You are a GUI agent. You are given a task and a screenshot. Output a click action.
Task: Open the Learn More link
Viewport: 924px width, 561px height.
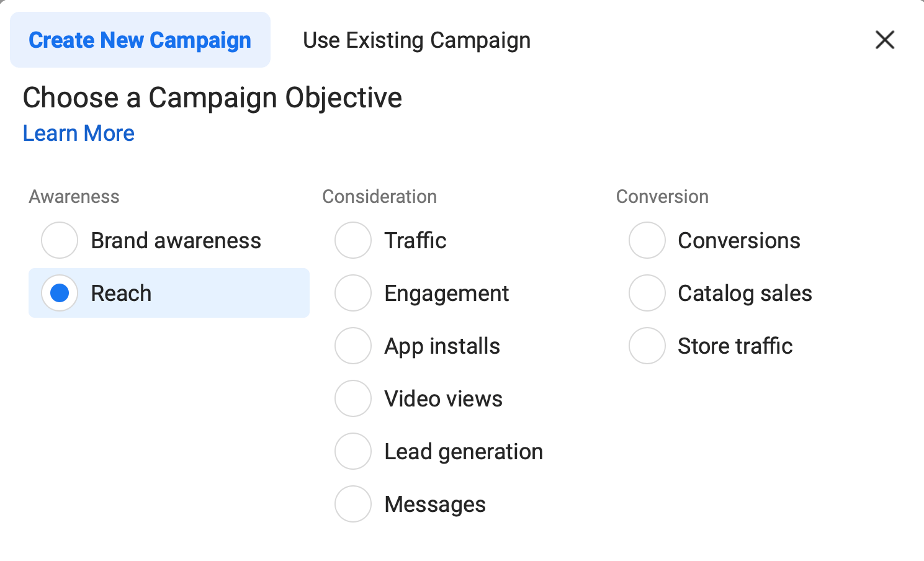[x=79, y=133]
